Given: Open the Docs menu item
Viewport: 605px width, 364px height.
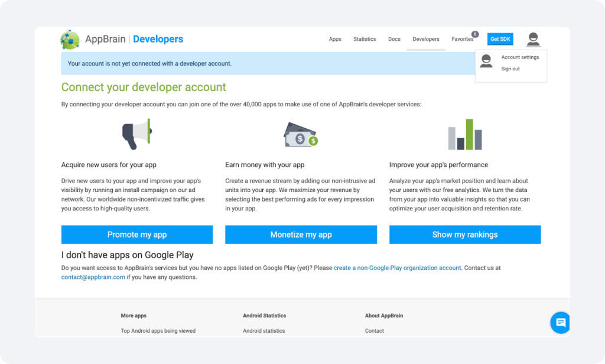Looking at the screenshot, I should tap(394, 39).
